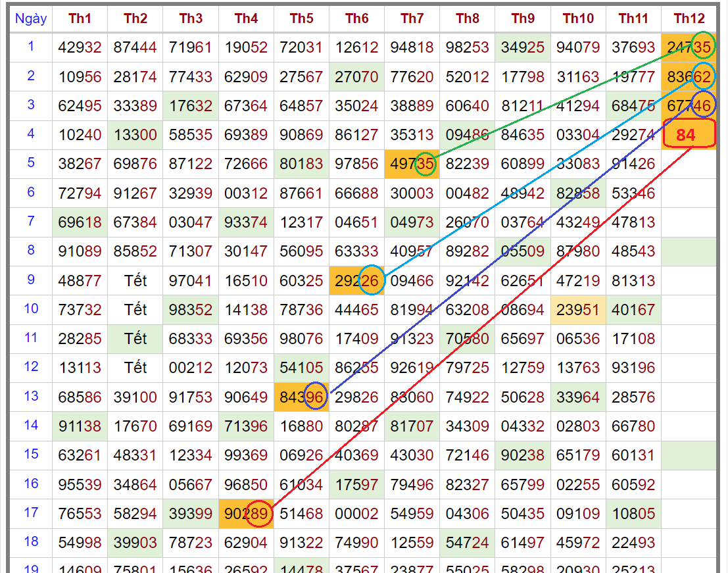The image size is (728, 573).
Task: Click the purple-circled cell 84396
Action: click(x=301, y=397)
